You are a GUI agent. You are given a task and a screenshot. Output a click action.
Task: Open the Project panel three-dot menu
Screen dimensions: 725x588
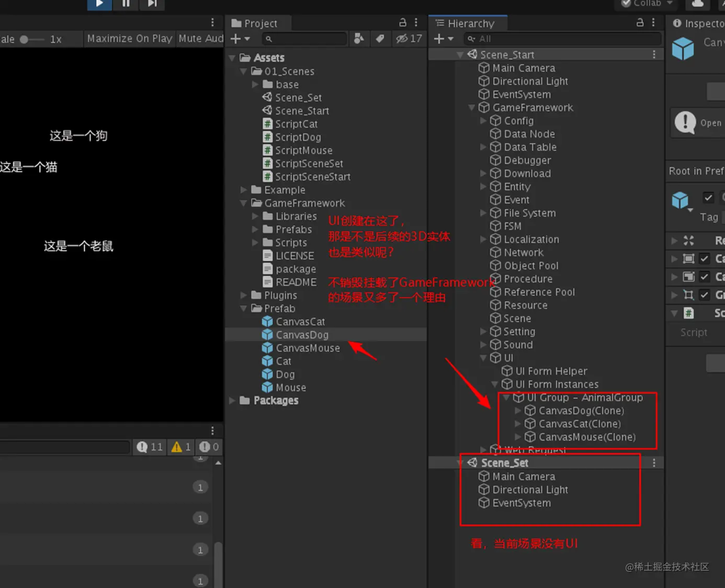416,22
